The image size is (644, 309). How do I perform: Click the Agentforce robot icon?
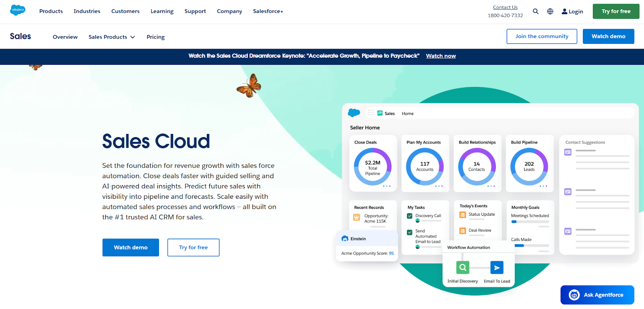574,295
